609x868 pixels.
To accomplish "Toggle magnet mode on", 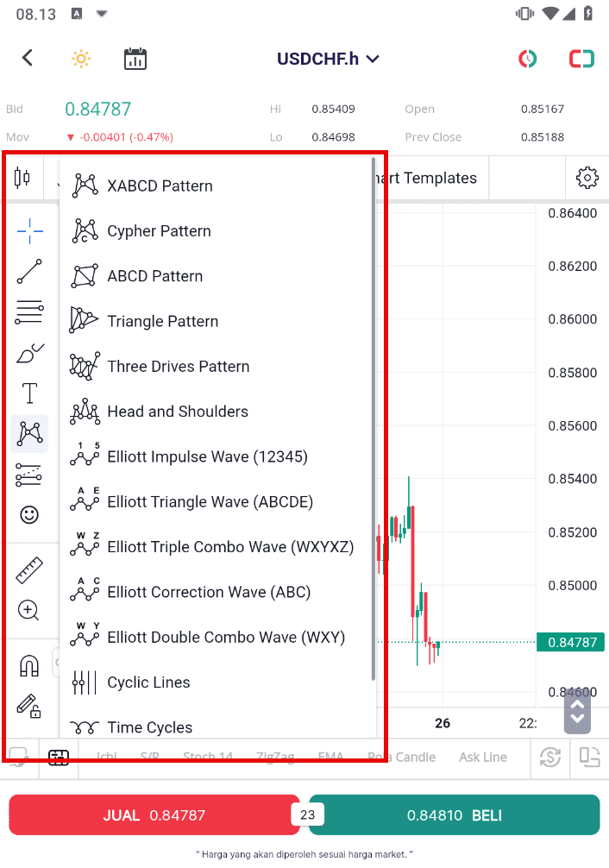I will 29,666.
